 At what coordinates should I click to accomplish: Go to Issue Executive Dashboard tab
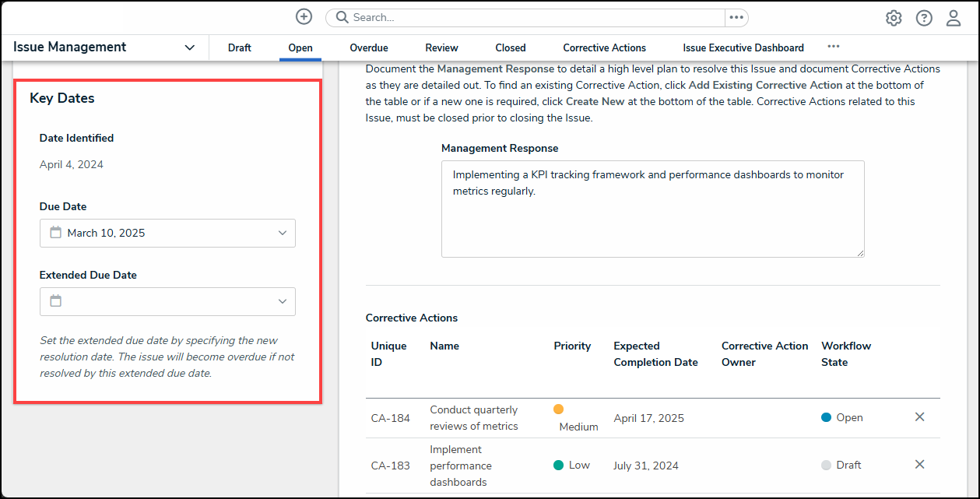743,47
